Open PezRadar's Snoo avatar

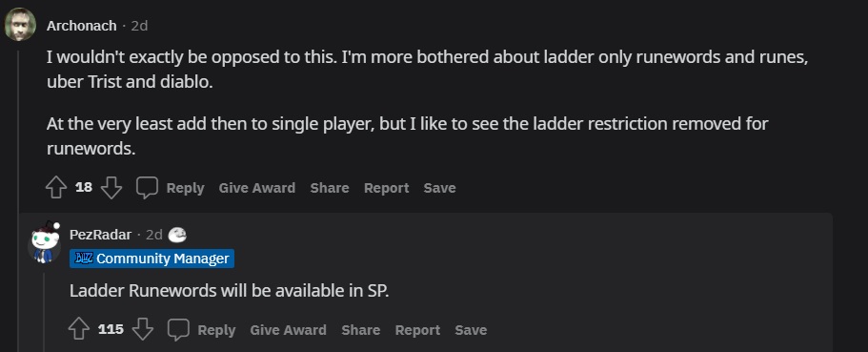44,242
